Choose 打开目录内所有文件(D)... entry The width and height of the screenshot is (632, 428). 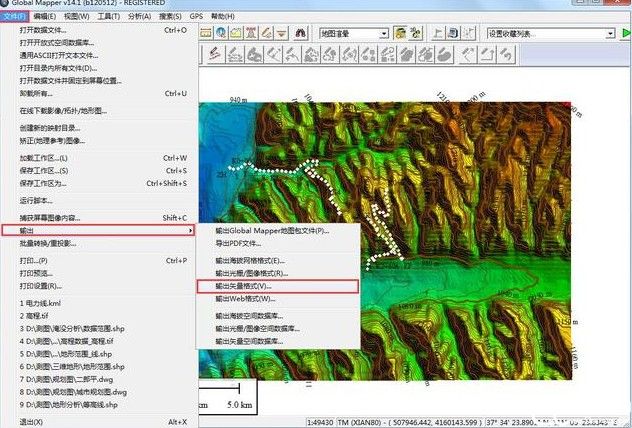[x=99, y=68]
